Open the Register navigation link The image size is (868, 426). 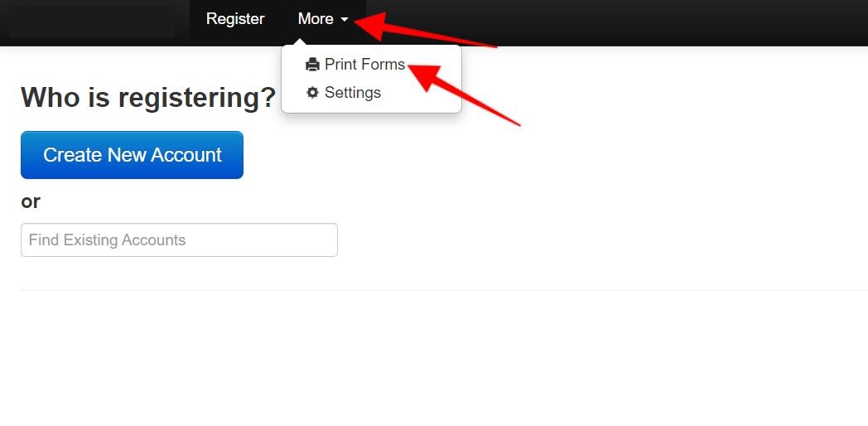[235, 19]
